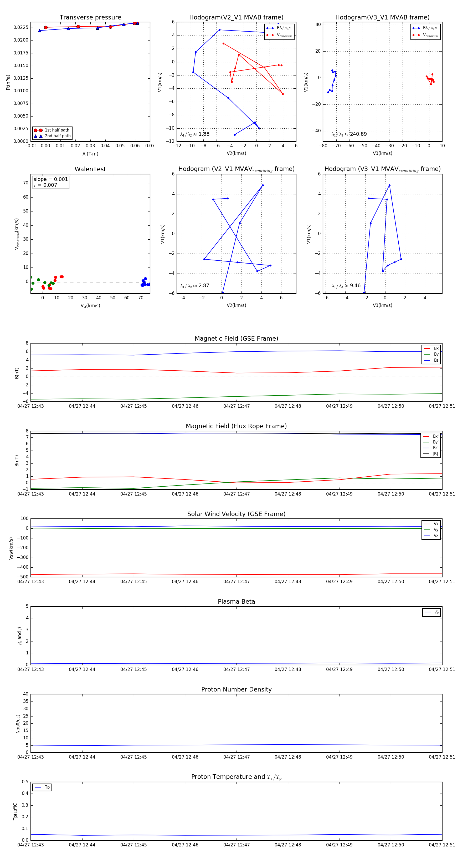Screen dimensions: 473x868
Task: Click the 'Hodogram(V2_V1 MVAB frame)' title
Action: click(x=236, y=18)
